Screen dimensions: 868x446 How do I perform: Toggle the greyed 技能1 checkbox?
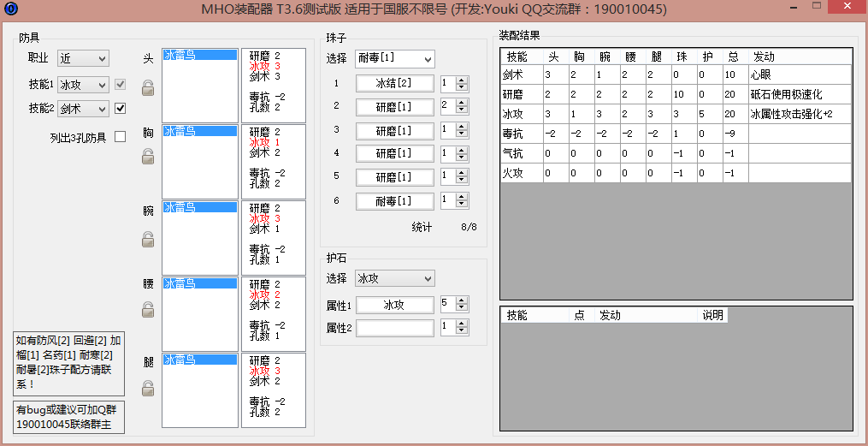(121, 85)
